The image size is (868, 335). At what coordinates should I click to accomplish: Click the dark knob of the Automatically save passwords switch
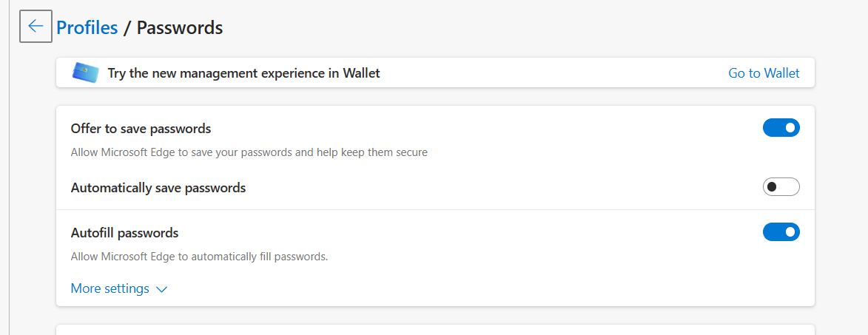point(772,187)
